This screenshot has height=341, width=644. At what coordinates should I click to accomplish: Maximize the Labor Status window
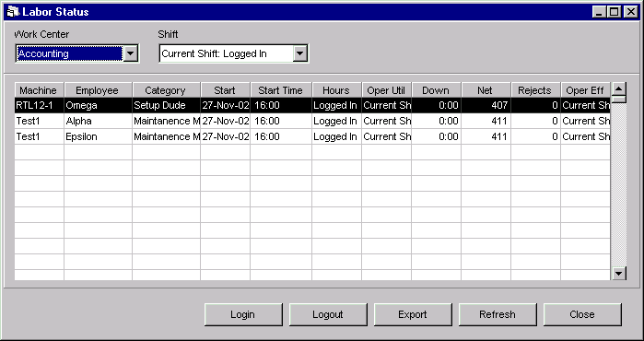[x=614, y=12]
